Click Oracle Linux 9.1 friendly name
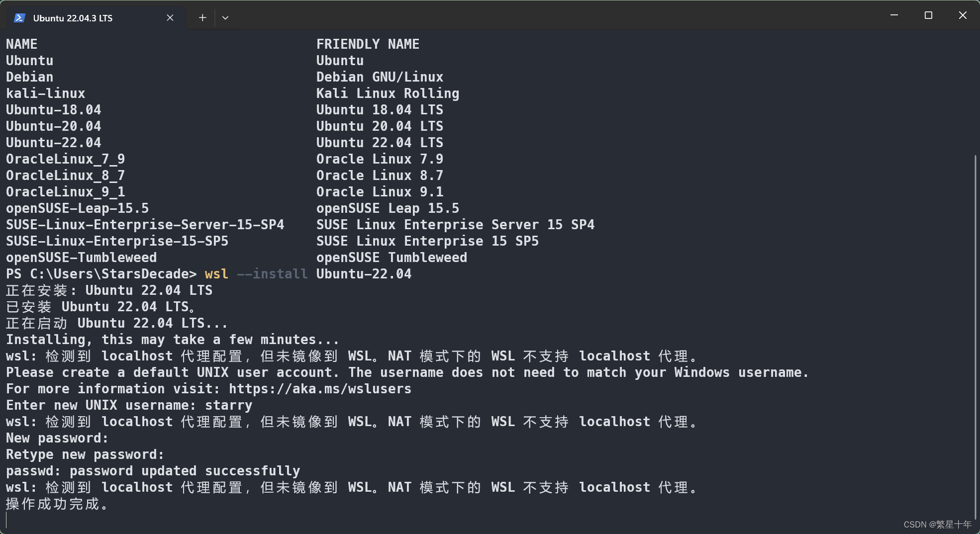Screen dimensions: 980x534 pyautogui.click(x=380, y=192)
